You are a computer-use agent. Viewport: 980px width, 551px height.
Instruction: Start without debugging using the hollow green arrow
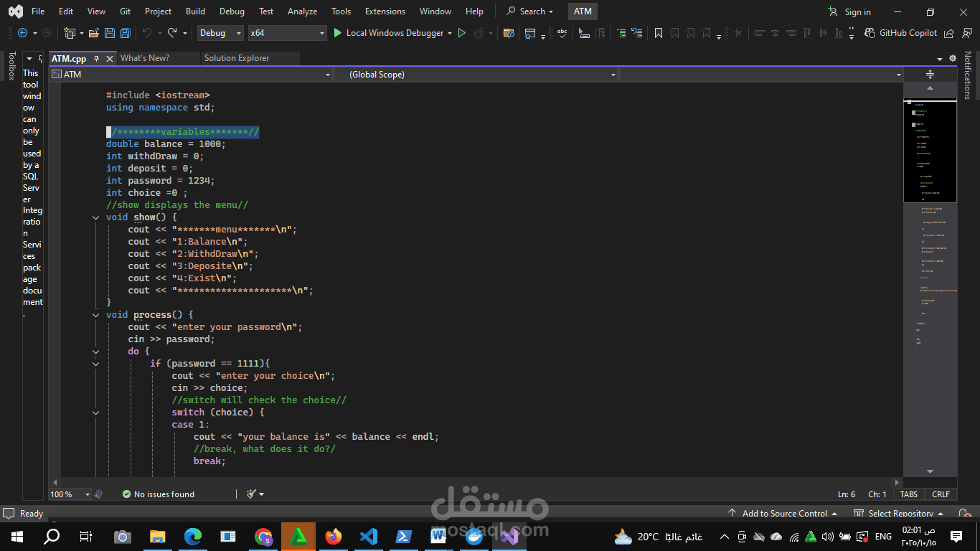coord(462,33)
